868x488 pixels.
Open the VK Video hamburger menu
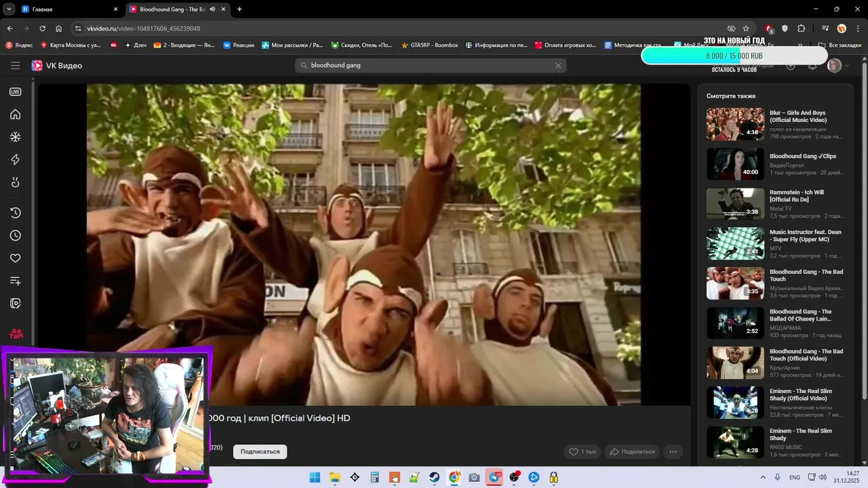(15, 66)
